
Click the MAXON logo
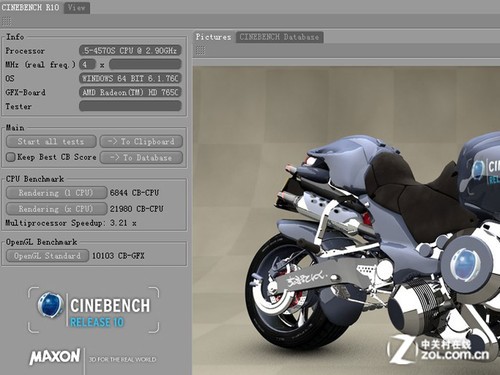[x=55, y=357]
